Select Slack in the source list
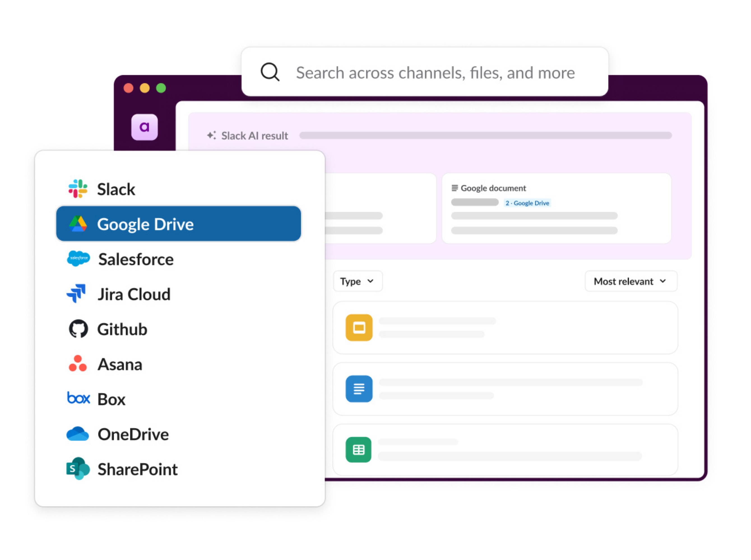Viewport: 751px width, 560px height. tap(179, 189)
